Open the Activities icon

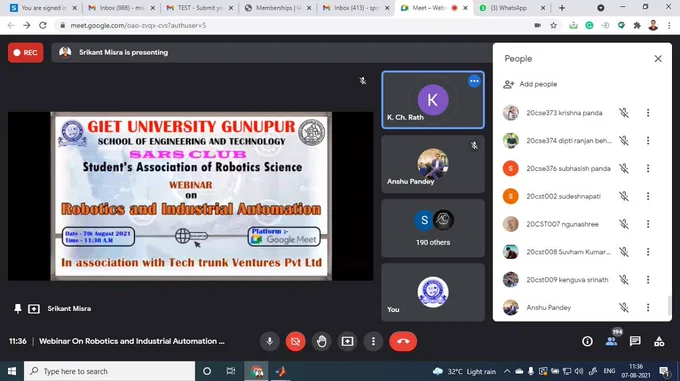659,342
